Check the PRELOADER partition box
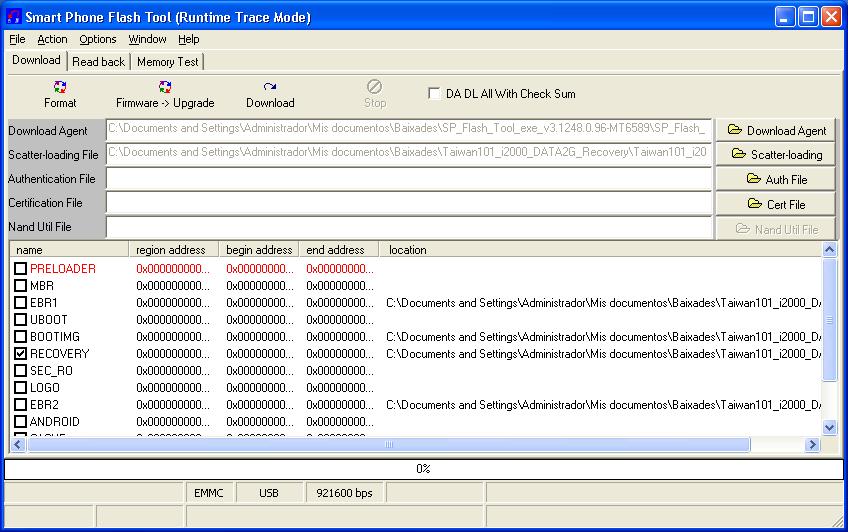Image resolution: width=848 pixels, height=532 pixels. coord(21,269)
